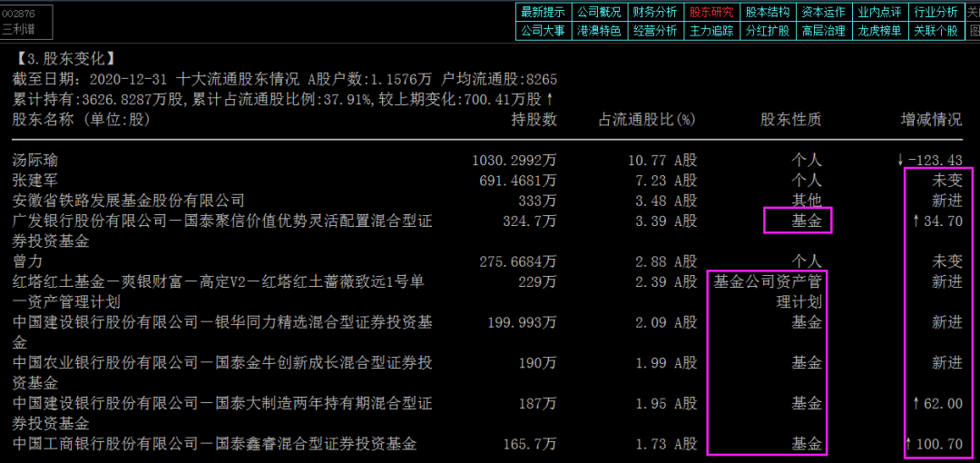
Task: Open the 行业分析 tab
Action: (x=936, y=12)
